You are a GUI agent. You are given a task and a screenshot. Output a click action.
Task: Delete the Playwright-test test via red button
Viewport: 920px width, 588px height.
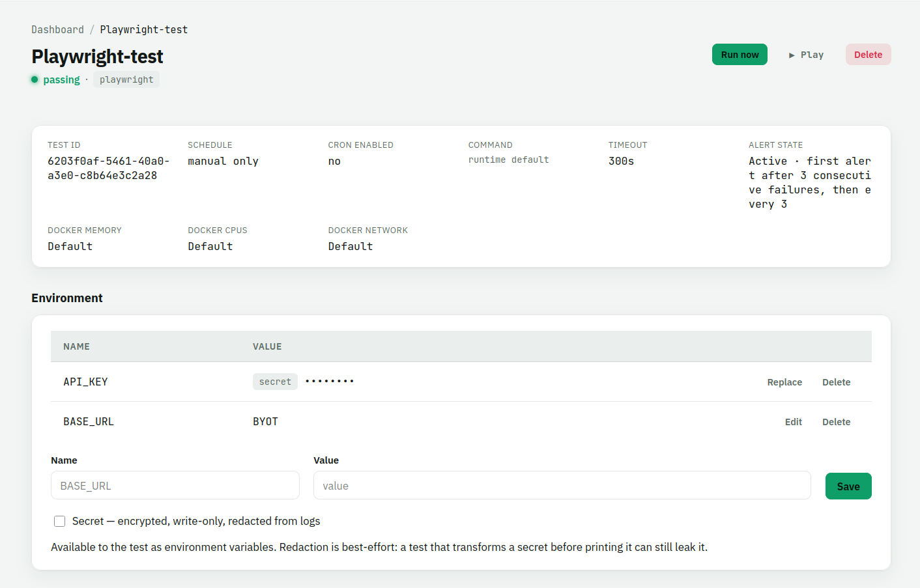tap(868, 55)
